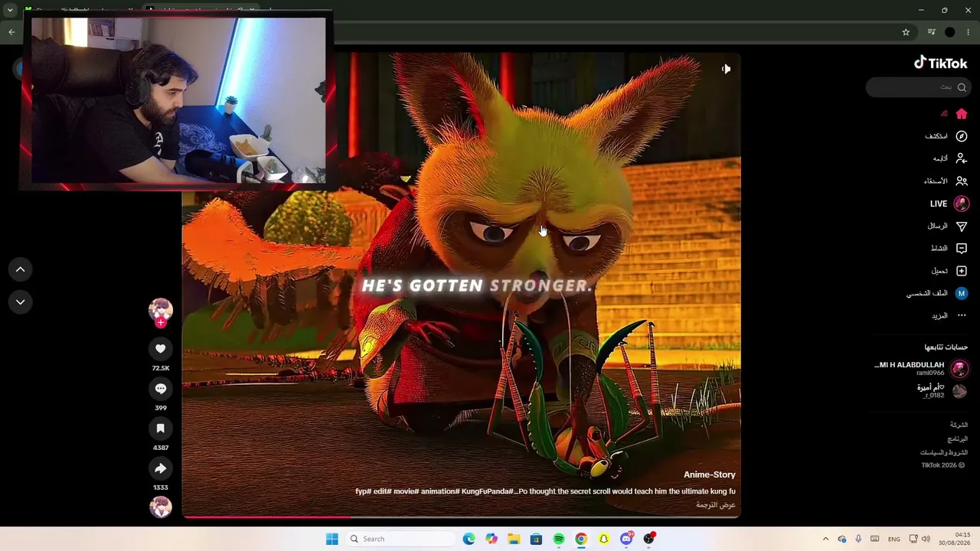Open the _r_0182 account avatar
The image size is (980, 551).
959,391
